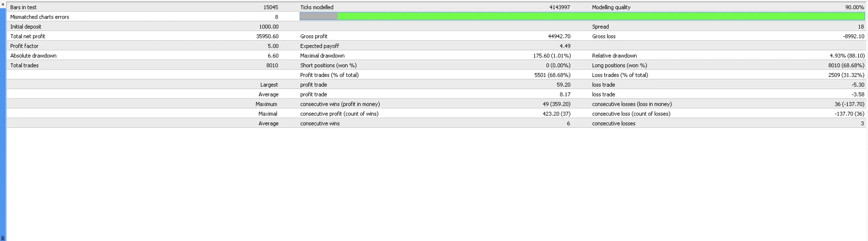This screenshot has height=241, width=868.
Task: Click the Profit factor label
Action: pyautogui.click(x=24, y=46)
